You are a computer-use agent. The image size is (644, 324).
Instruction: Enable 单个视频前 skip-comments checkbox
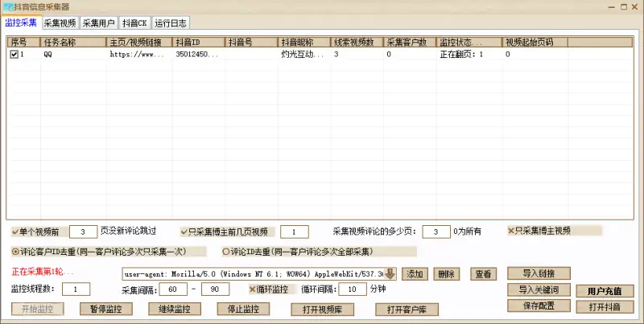16,232
